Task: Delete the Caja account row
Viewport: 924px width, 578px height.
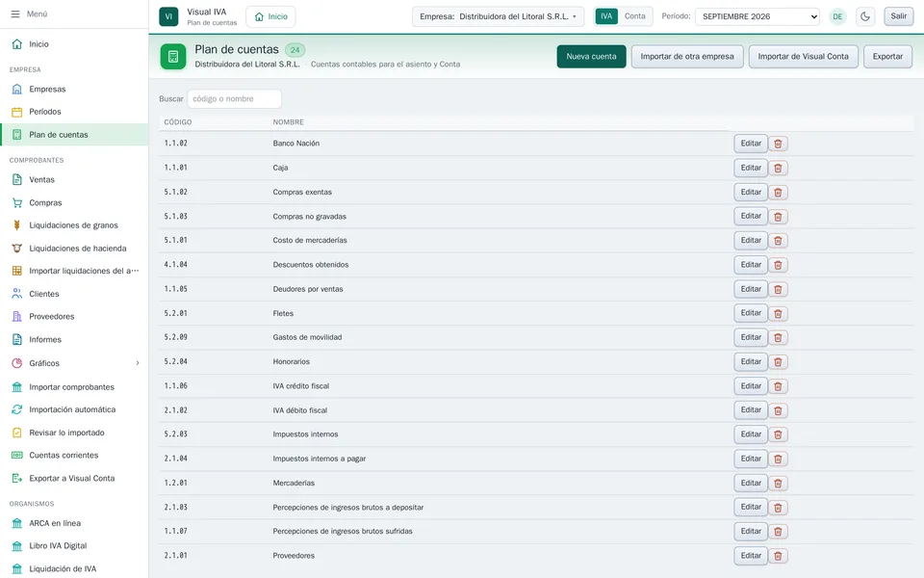Action: [x=778, y=168]
